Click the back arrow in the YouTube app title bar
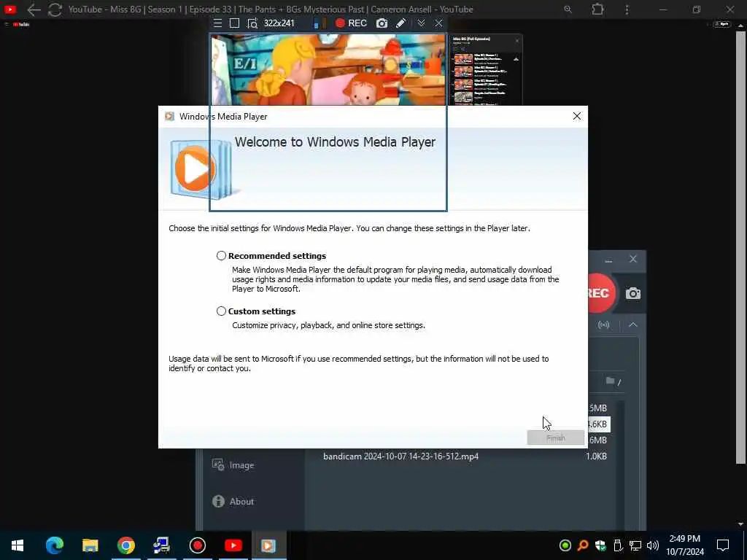Viewport: 747px width, 560px height. (x=34, y=9)
